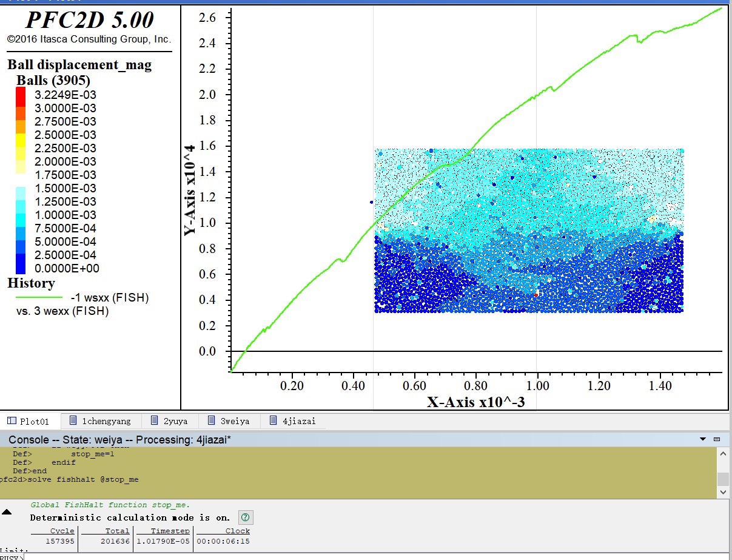This screenshot has height=560, width=732.
Task: Click the Cycle column header
Action: [x=62, y=531]
